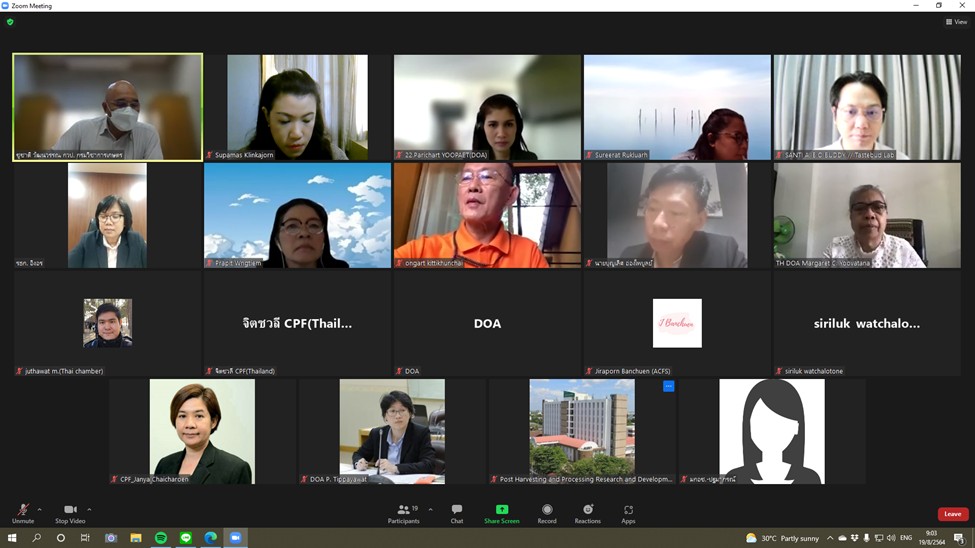Expand video options arrow next to Stop Video
The width and height of the screenshot is (975, 548).
point(89,509)
